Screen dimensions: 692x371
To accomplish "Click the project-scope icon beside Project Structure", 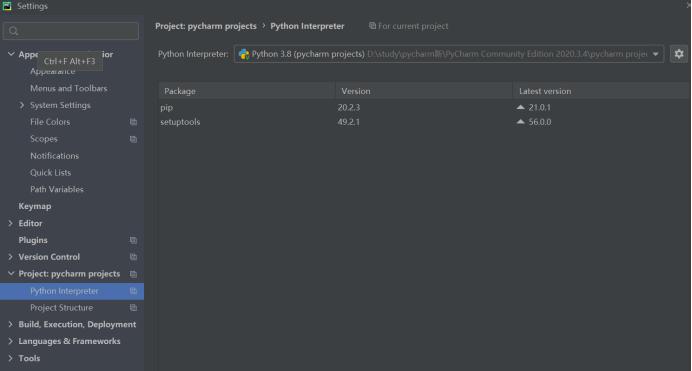I will click(x=133, y=307).
